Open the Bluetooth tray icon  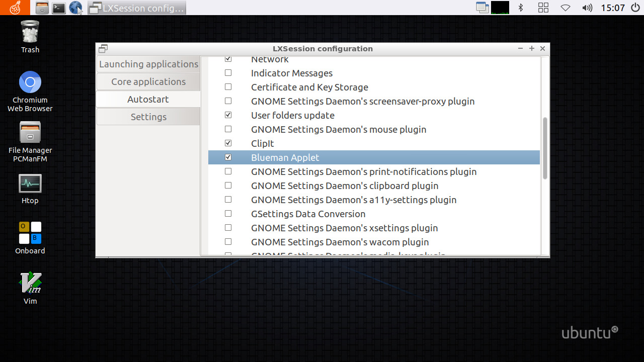pos(521,8)
